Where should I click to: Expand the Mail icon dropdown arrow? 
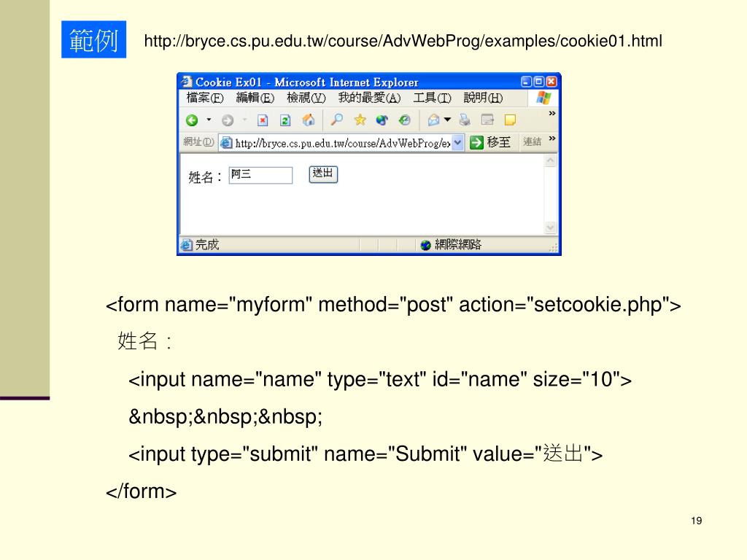pyautogui.click(x=447, y=120)
